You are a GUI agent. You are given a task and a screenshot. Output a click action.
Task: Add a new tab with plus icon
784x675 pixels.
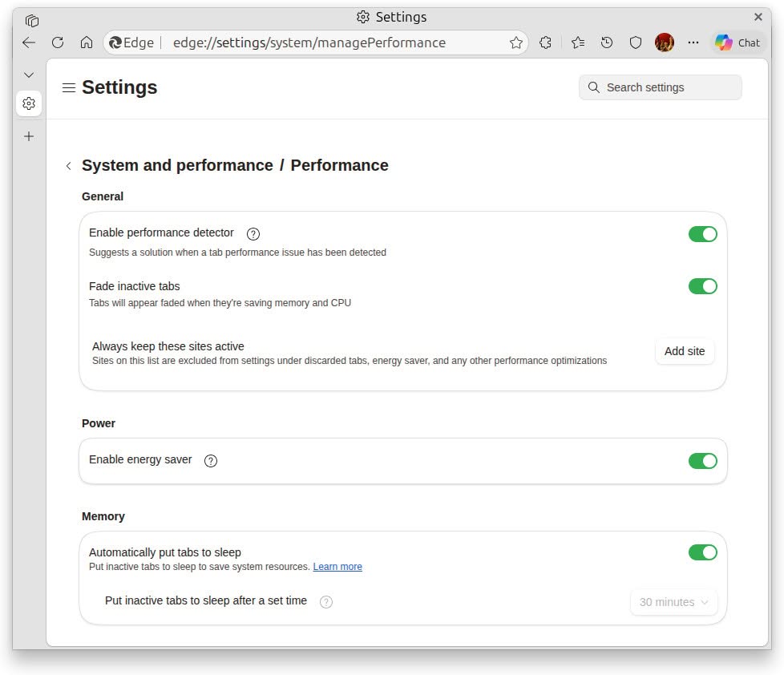click(29, 136)
